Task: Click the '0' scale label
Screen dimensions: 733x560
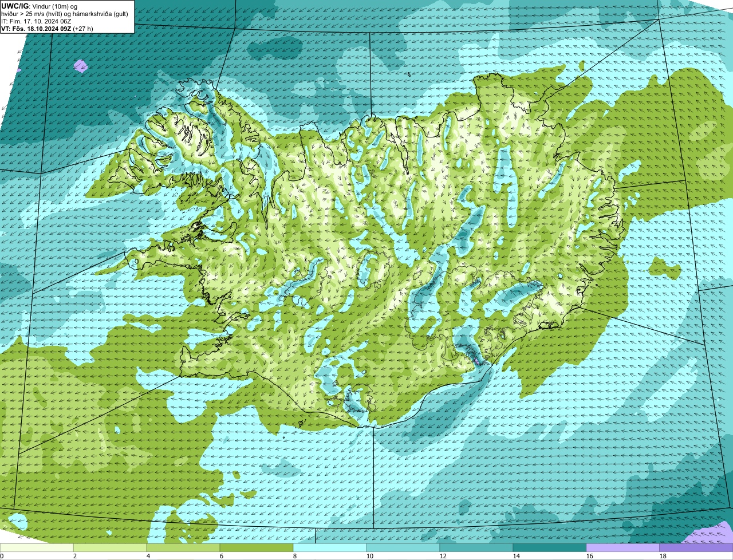Action: (x=2, y=556)
